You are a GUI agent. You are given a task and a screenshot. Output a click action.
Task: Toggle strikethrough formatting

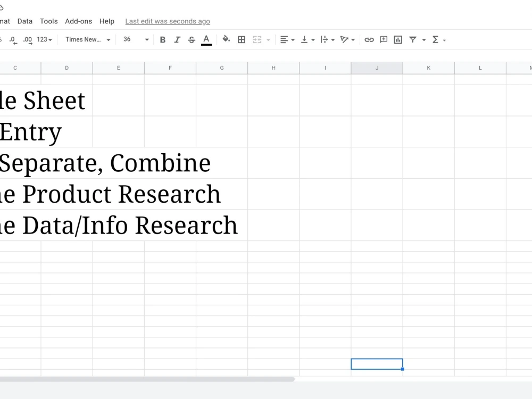pos(192,40)
